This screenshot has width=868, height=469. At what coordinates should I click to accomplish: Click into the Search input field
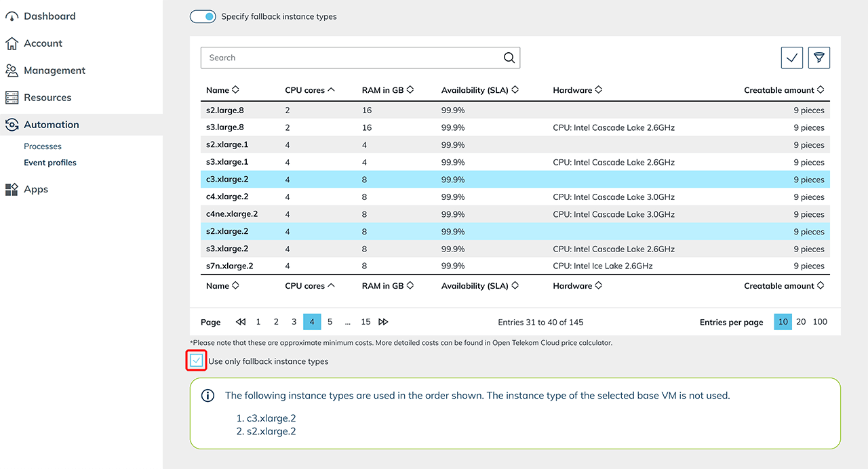pos(349,58)
